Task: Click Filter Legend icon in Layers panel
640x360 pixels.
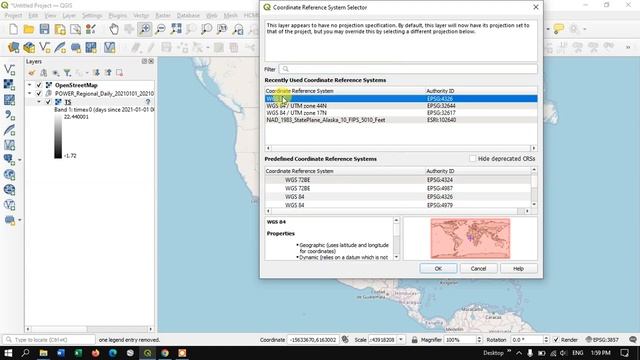Action: 67,73
